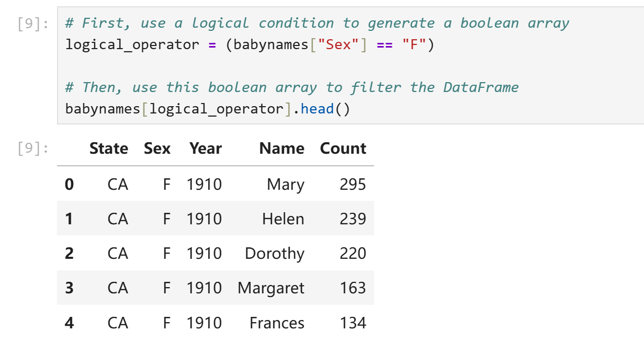Click the output area prompt [9]

point(33,149)
